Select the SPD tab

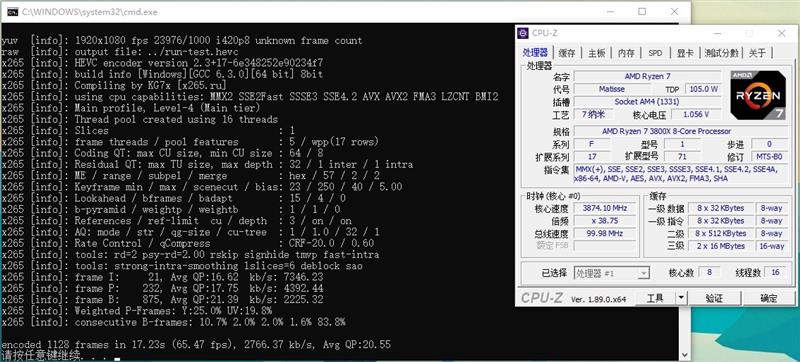pyautogui.click(x=656, y=53)
